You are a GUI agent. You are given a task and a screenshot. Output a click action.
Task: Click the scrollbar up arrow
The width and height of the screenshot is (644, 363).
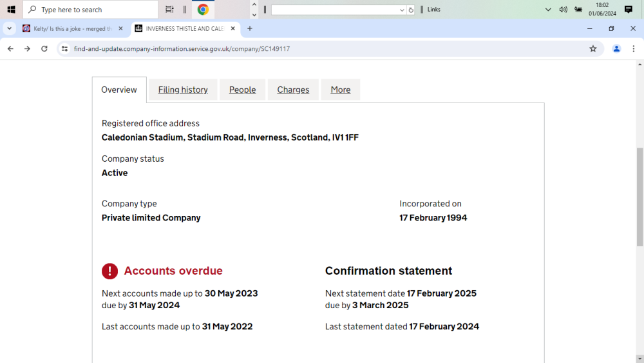[640, 64]
